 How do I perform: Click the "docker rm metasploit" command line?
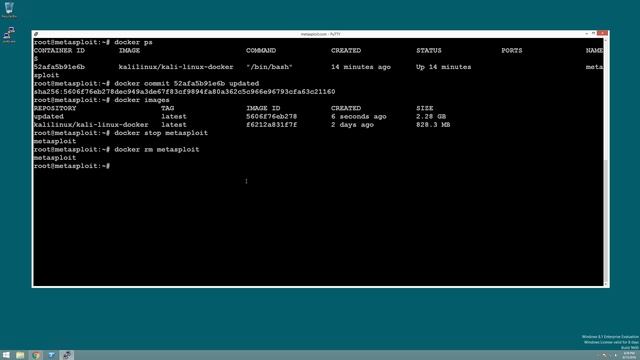pos(116,149)
